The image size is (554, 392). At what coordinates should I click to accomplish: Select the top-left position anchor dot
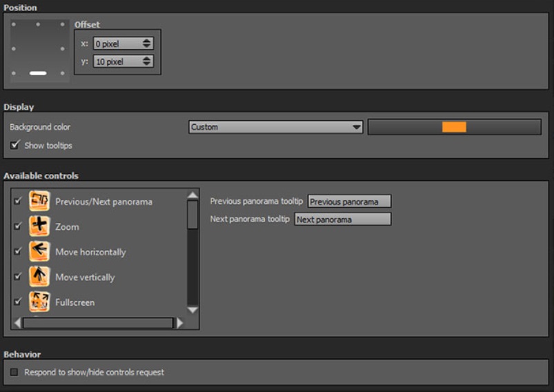tap(14, 24)
